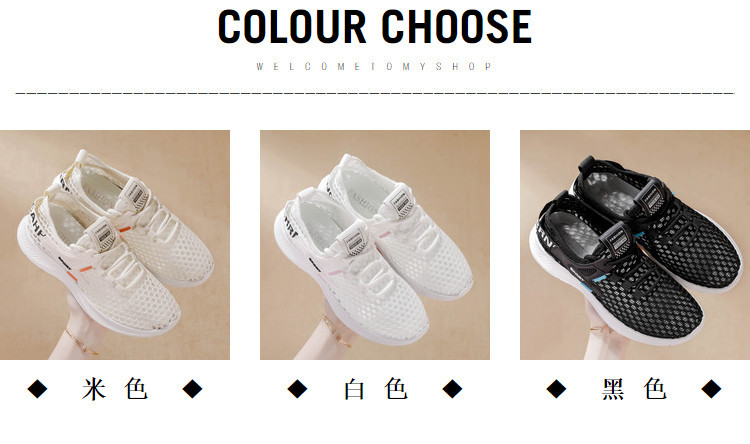Click the dashed divider line under heading
Screen dimensions: 750x444
[x=375, y=93]
